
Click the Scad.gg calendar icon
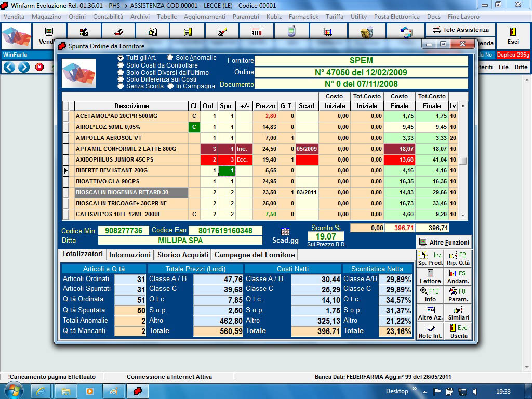point(285,232)
